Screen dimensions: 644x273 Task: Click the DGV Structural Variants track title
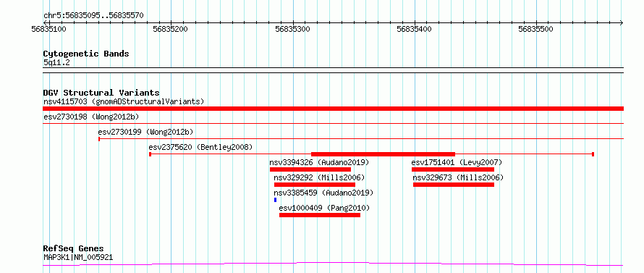[x=101, y=93]
